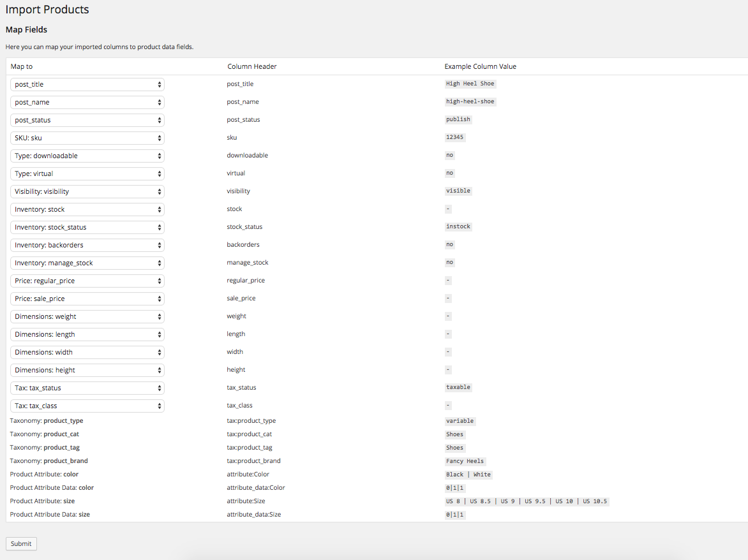Select the Taxonomy: product_brand label

pos(48,461)
